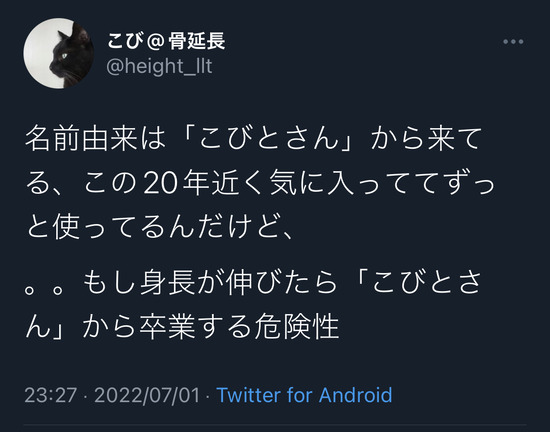
Task: Click the cat's green eye in the avatar
Action: click(64, 55)
